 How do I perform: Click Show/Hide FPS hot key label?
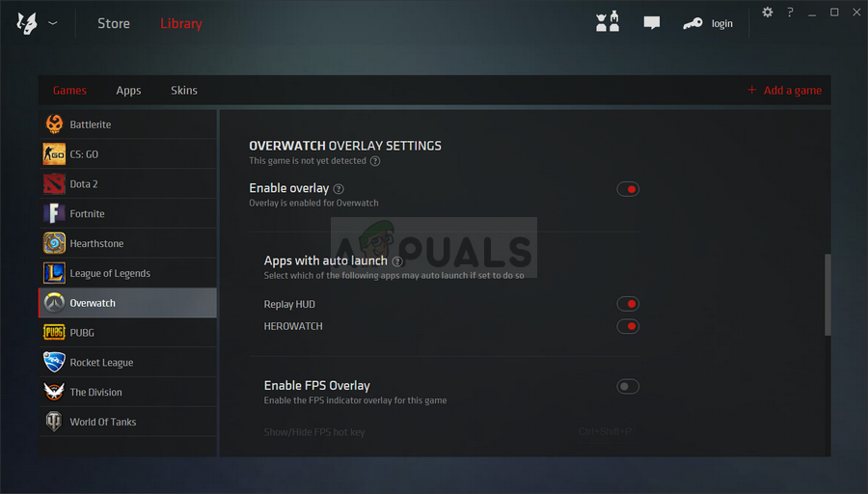[x=314, y=432]
